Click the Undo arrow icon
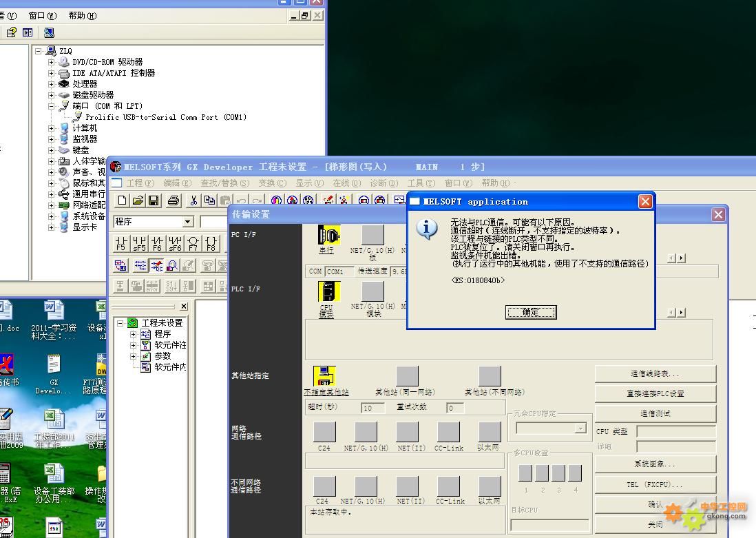 click(x=241, y=200)
